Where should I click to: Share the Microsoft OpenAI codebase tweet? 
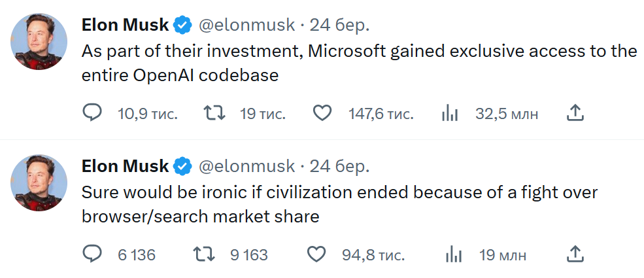click(574, 114)
